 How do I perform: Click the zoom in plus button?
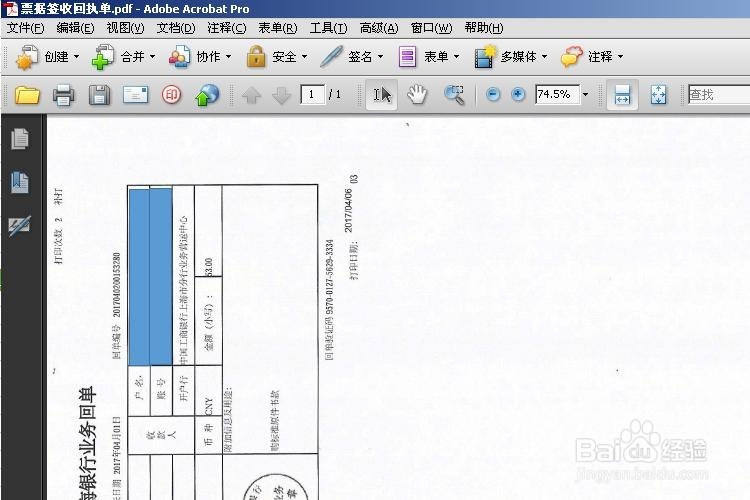click(x=518, y=95)
